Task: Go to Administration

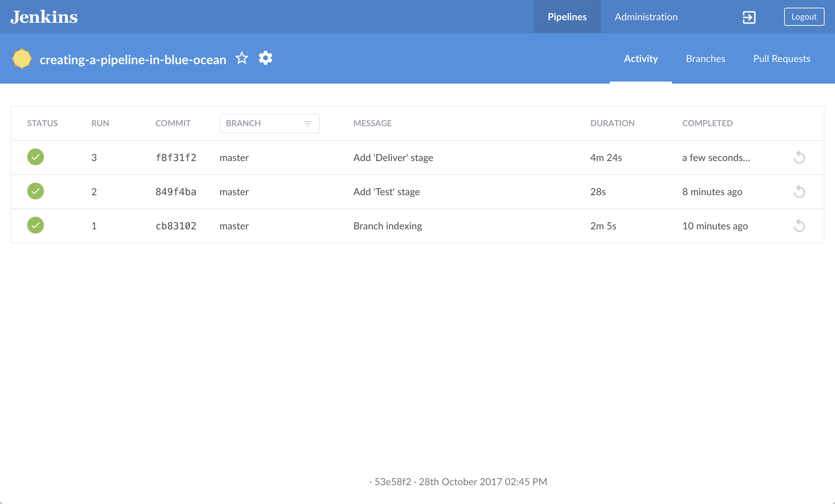Action: point(646,17)
